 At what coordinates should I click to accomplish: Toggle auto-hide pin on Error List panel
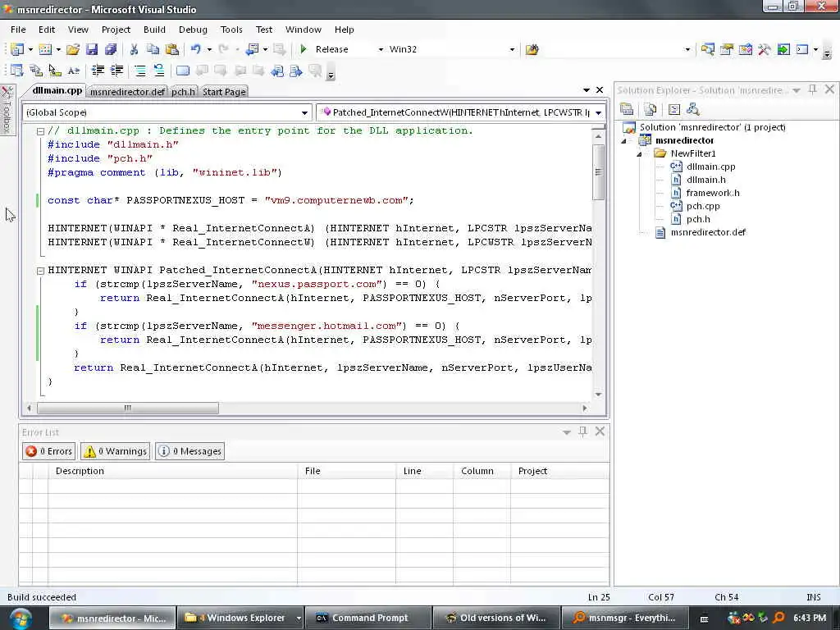(583, 431)
